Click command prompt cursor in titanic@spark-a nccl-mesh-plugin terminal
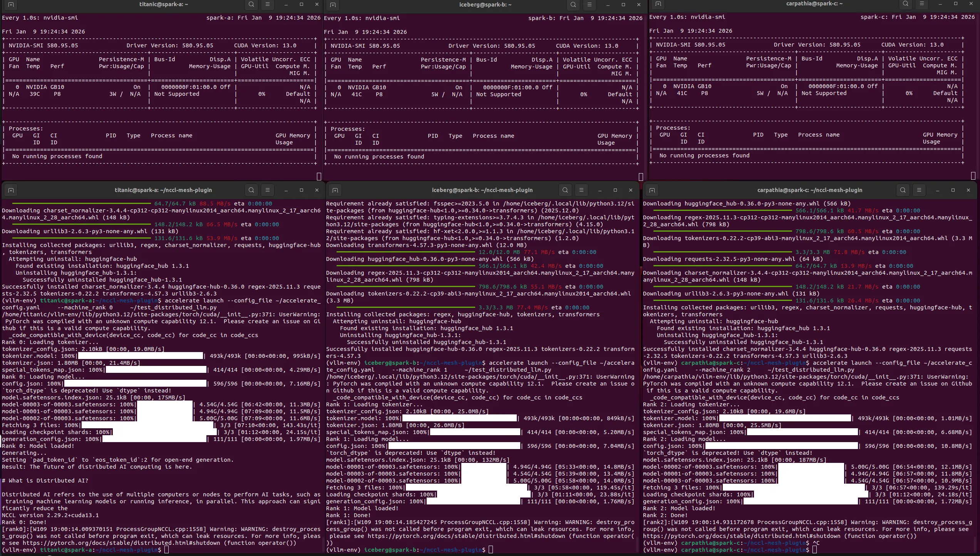This screenshot has width=980, height=556. click(166, 550)
